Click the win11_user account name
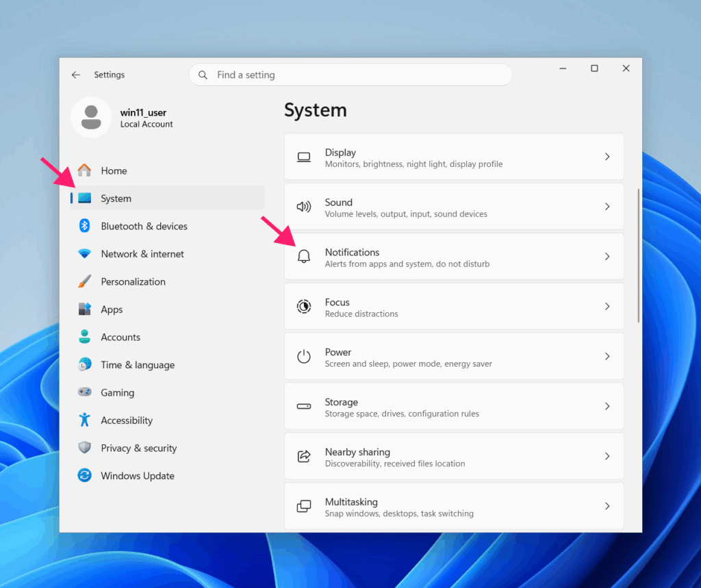The image size is (701, 588). coord(143,113)
